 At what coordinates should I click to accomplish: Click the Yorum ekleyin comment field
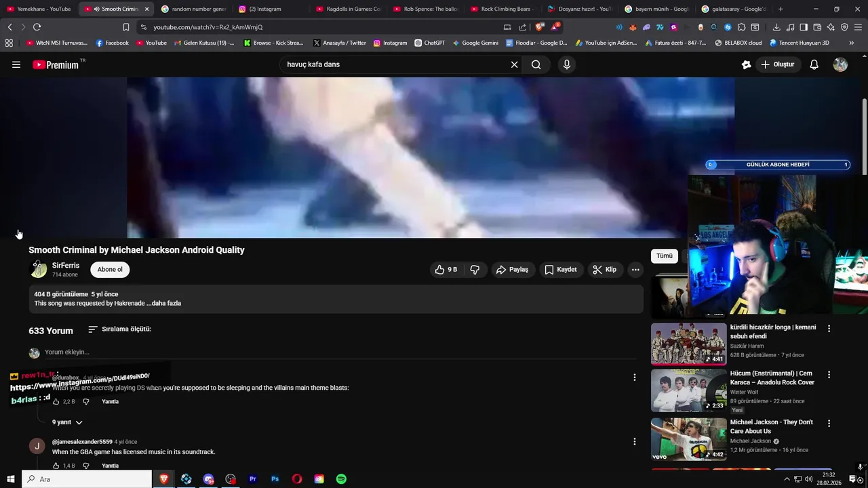coord(339,352)
